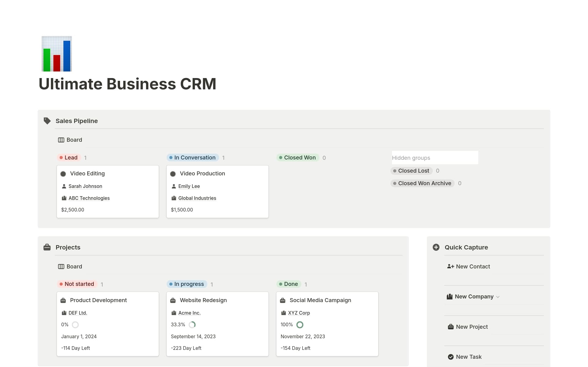This screenshot has width=588, height=367.
Task: Click the Website Redesign briefcase icon
Action: [x=173, y=301]
